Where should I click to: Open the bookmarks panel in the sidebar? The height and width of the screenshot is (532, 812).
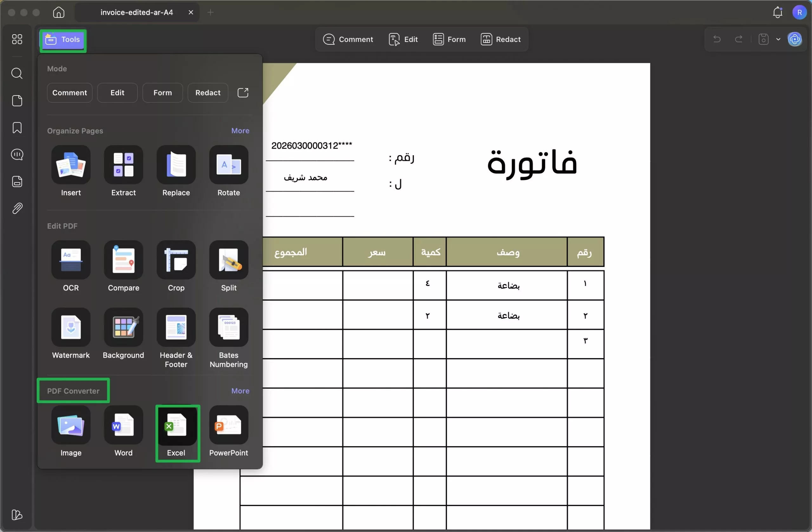point(17,127)
